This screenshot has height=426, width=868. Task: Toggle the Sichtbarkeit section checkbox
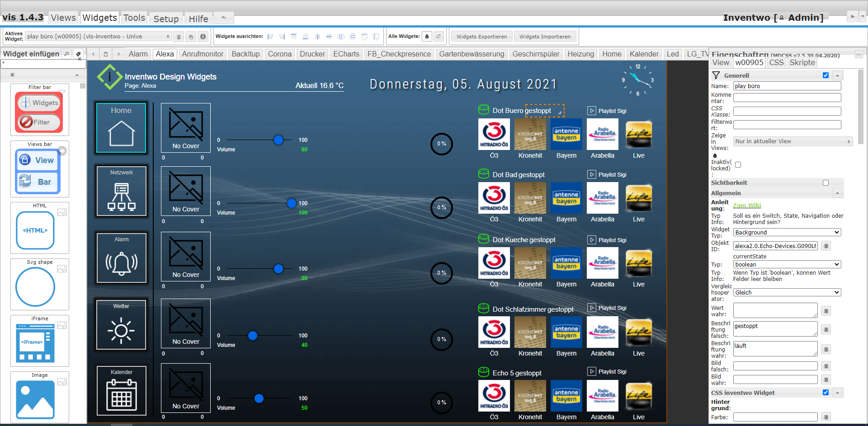(x=826, y=183)
